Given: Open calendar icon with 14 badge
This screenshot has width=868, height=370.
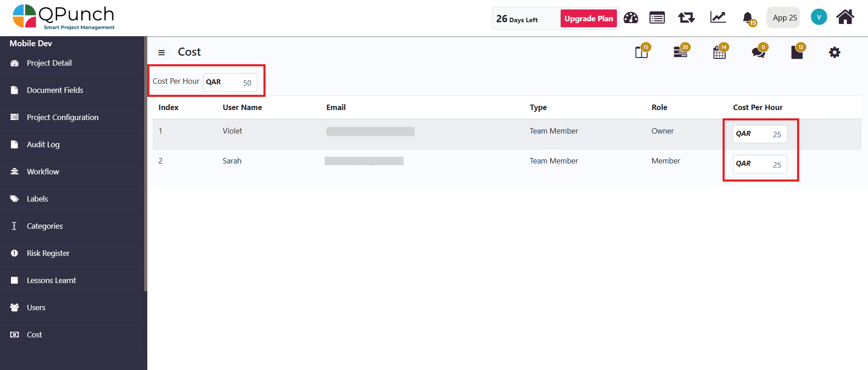Looking at the screenshot, I should coord(720,51).
